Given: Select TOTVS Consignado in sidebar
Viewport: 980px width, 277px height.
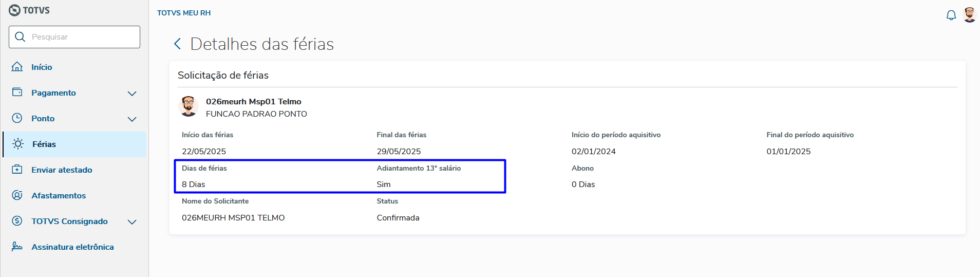Looking at the screenshot, I should pos(69,221).
